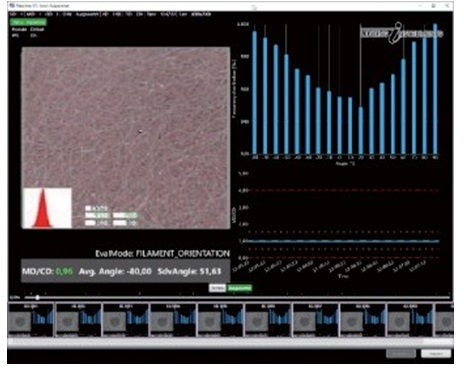Click the green status button in the top left
The image size is (464, 381).
[28, 22]
